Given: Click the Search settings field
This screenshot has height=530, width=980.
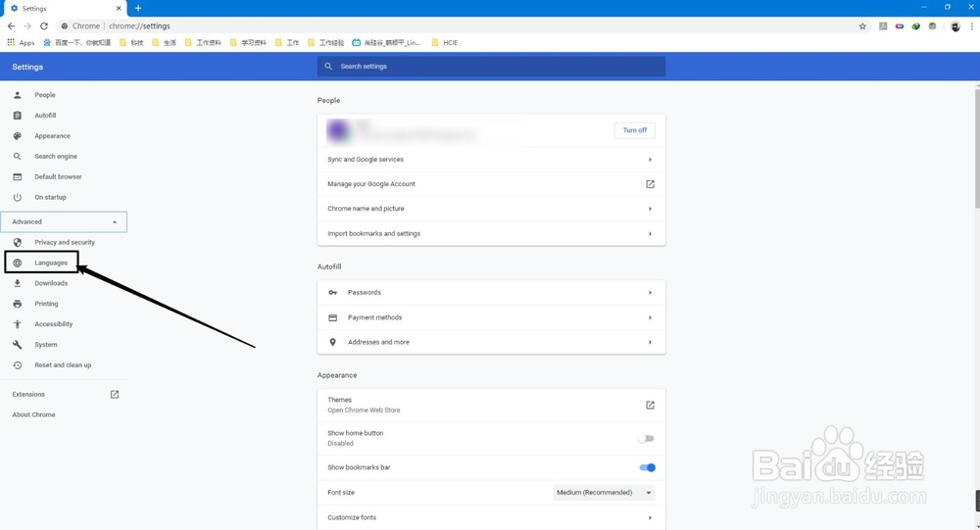Looking at the screenshot, I should pos(491,67).
